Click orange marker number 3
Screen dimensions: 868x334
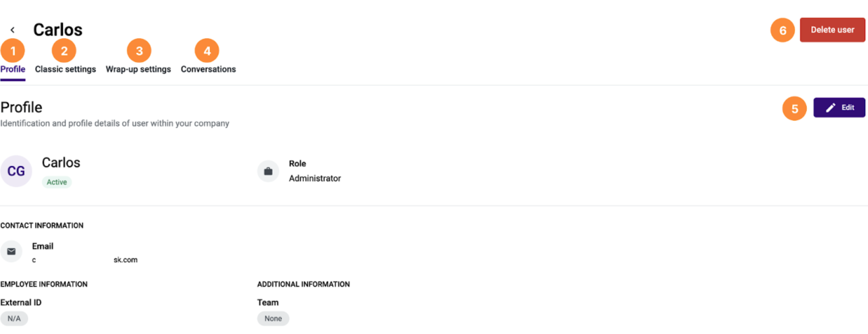tap(139, 50)
